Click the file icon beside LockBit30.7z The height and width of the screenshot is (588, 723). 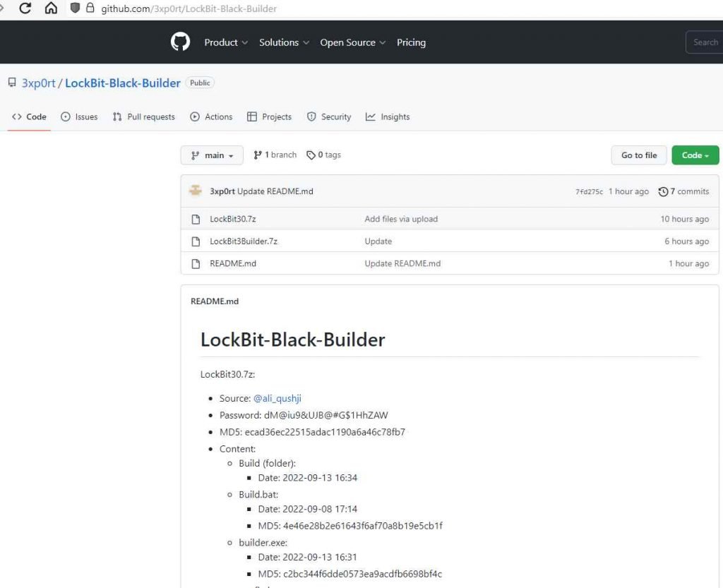click(196, 220)
